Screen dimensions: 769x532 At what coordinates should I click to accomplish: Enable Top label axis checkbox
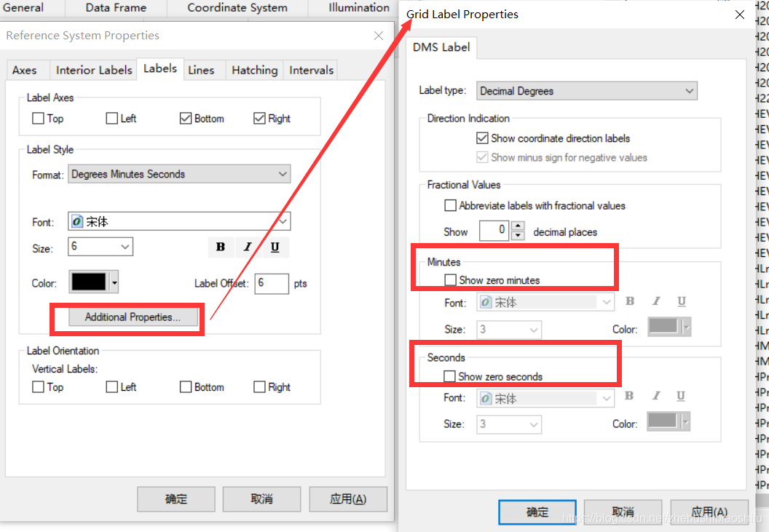(x=38, y=118)
